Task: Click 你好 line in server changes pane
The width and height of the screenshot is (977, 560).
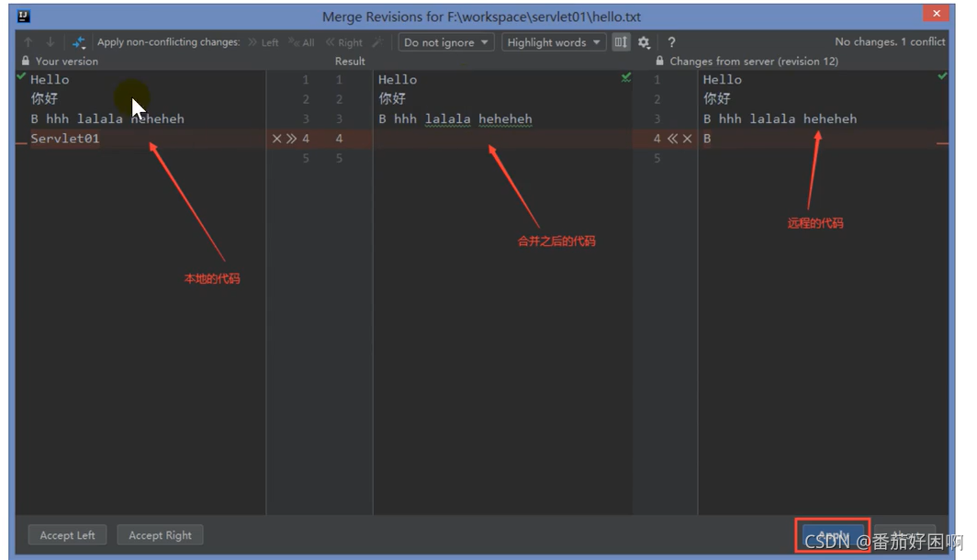Action: pos(716,98)
